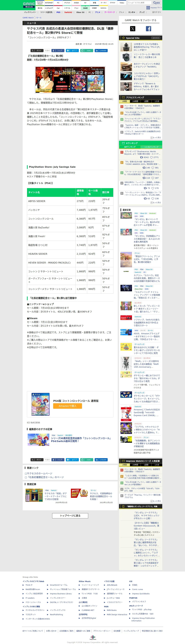Open 社長初優勝記念セール banner image
This screenshot has width=185, height=644.
[70, 80]
